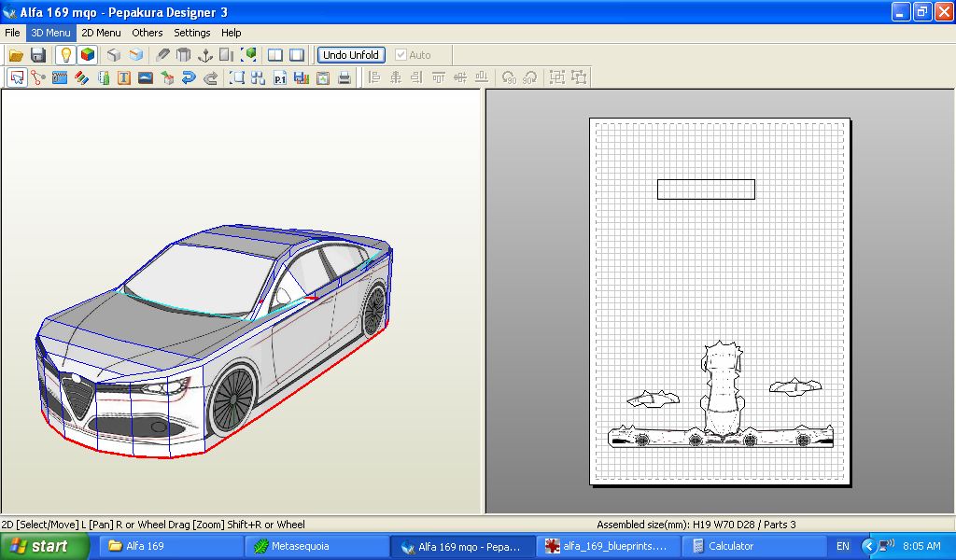Click the blue Rotate part arrow icon
956x560 pixels.
[189, 78]
